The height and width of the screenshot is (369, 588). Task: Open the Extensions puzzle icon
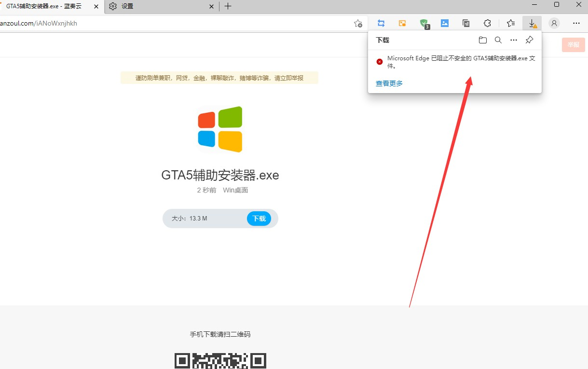coord(487,23)
